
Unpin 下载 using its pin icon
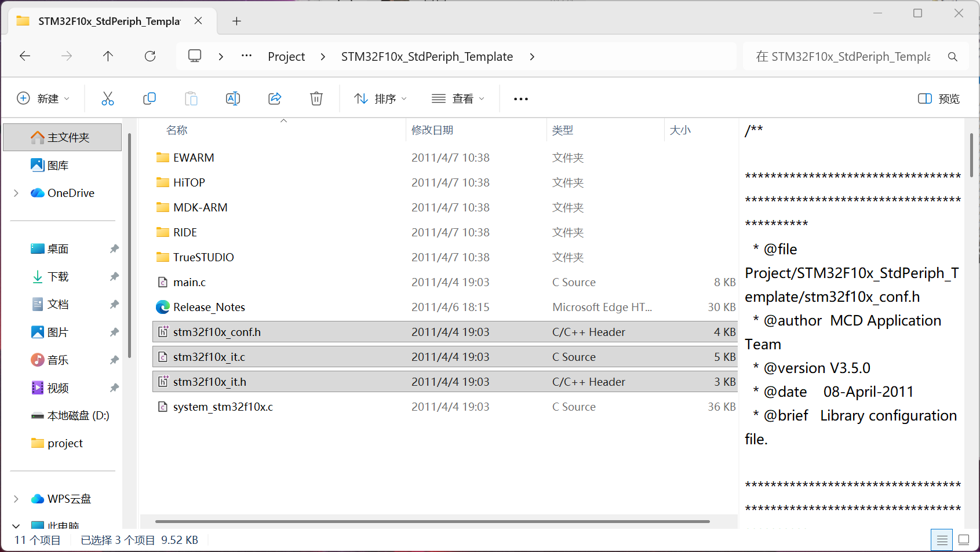(x=114, y=276)
